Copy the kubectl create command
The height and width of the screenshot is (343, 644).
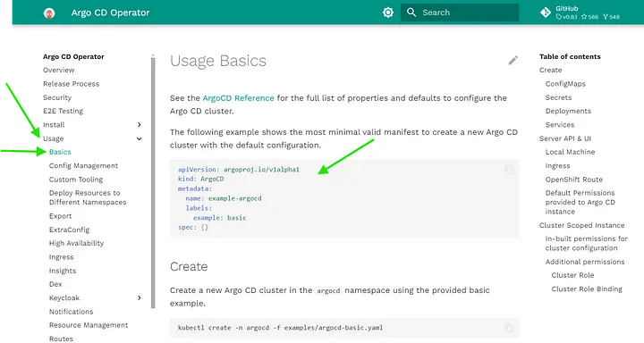pos(509,328)
